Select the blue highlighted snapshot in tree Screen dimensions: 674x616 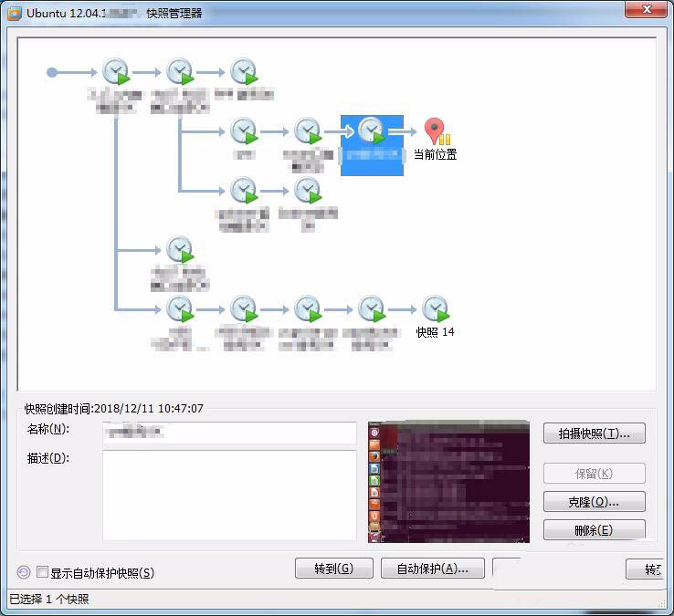coord(371,133)
